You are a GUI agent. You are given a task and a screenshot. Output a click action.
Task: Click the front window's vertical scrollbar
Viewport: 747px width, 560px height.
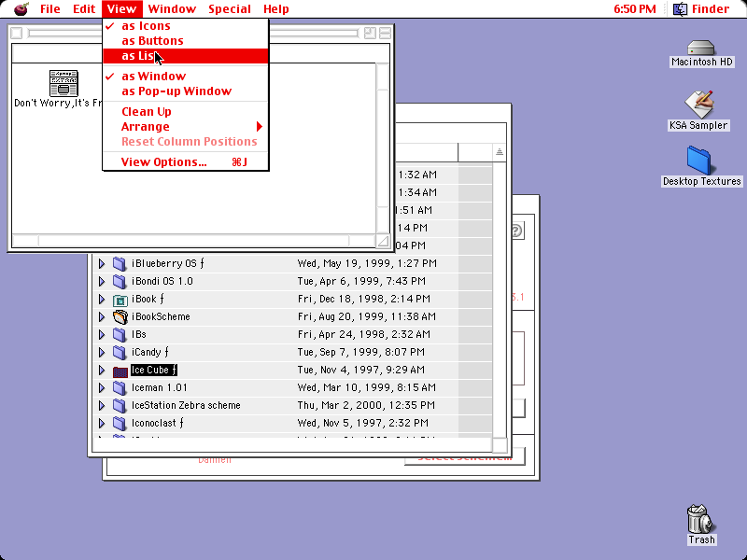383,148
